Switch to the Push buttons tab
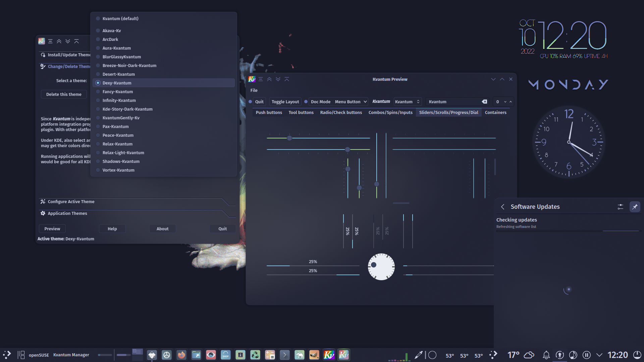The image size is (644, 362). pyautogui.click(x=269, y=112)
